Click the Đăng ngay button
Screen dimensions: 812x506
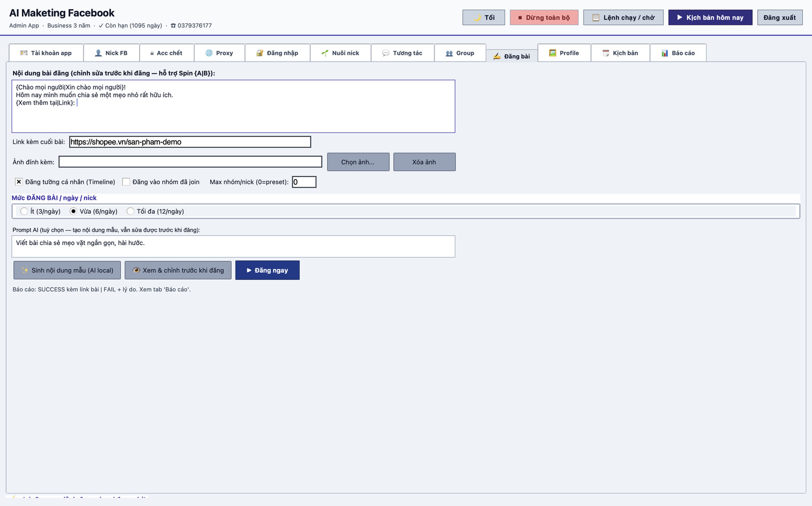pos(267,270)
